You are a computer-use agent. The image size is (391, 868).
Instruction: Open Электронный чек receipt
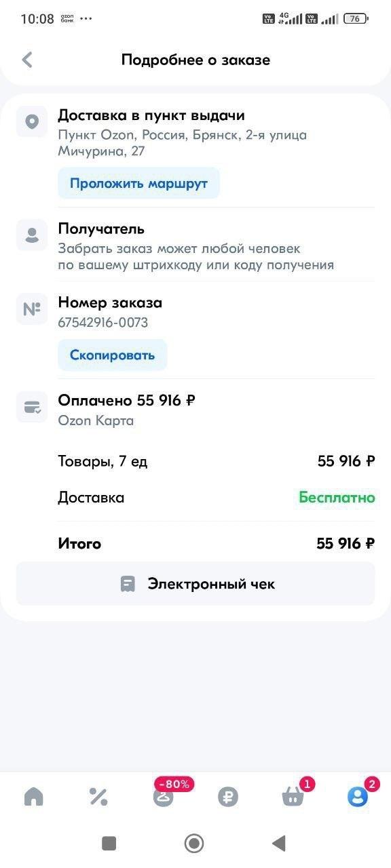click(195, 583)
